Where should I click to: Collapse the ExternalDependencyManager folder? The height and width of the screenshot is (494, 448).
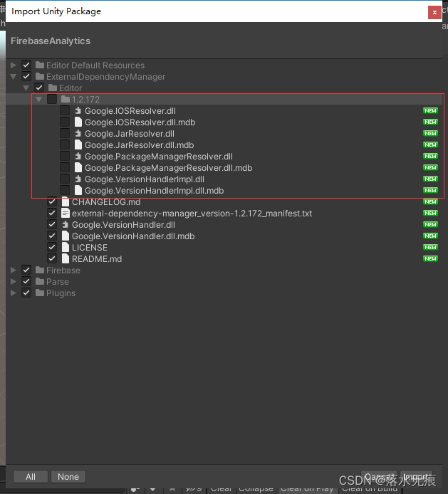(x=14, y=77)
